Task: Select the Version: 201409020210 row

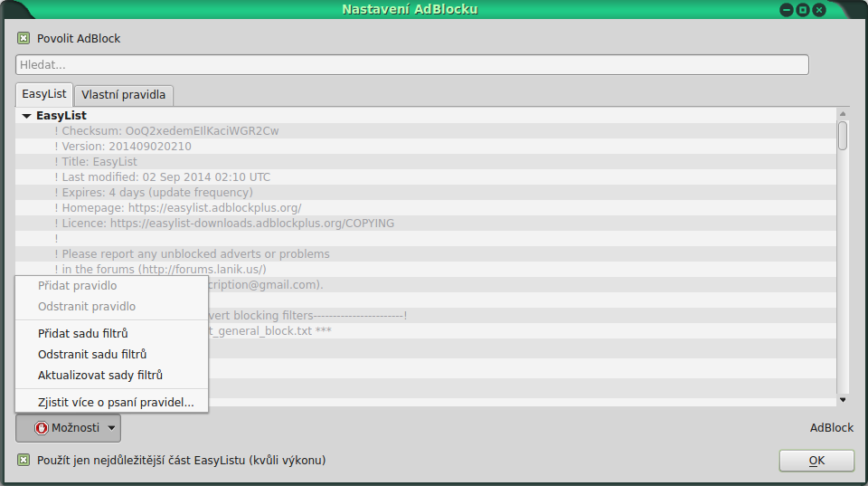Action: (426, 147)
